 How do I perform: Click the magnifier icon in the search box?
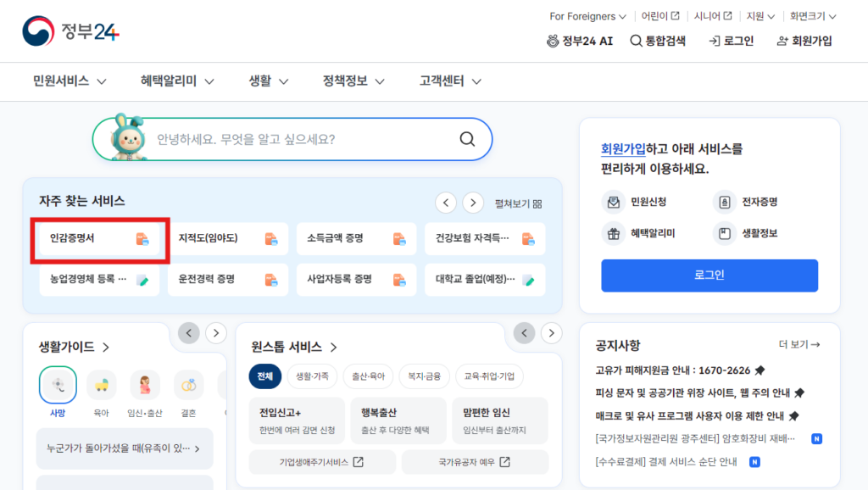tap(467, 139)
